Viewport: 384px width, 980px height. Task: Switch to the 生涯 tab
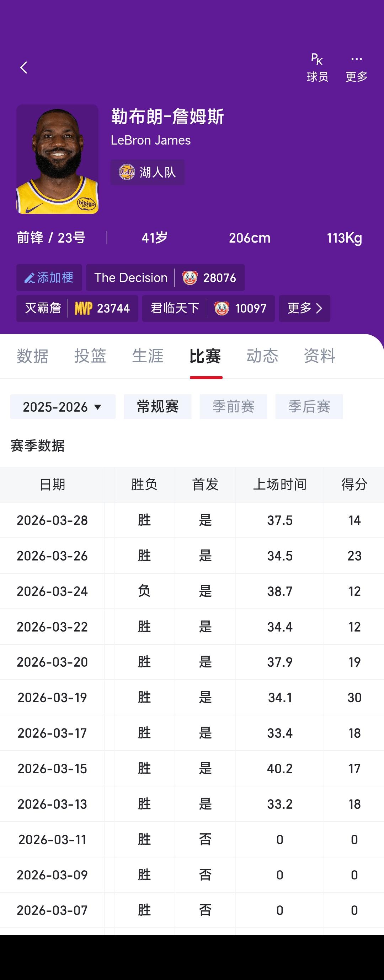pyautogui.click(x=148, y=356)
